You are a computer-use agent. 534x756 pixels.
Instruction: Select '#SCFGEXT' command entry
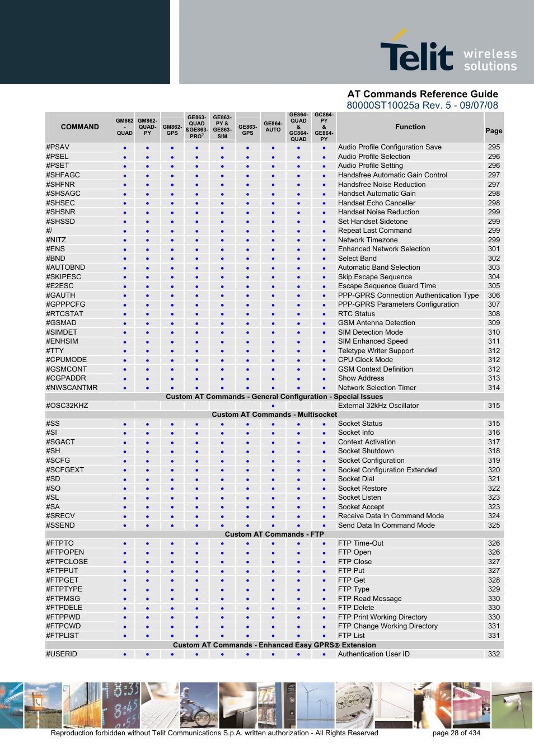[x=65, y=470]
